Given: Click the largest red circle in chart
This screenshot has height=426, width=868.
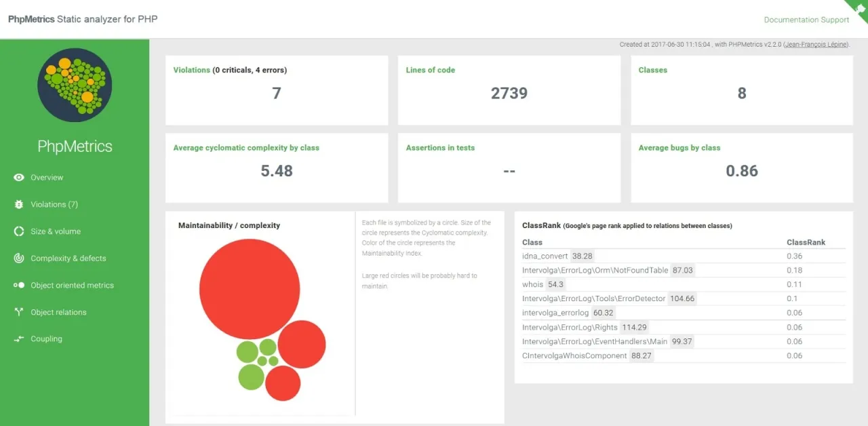Looking at the screenshot, I should coord(250,289).
